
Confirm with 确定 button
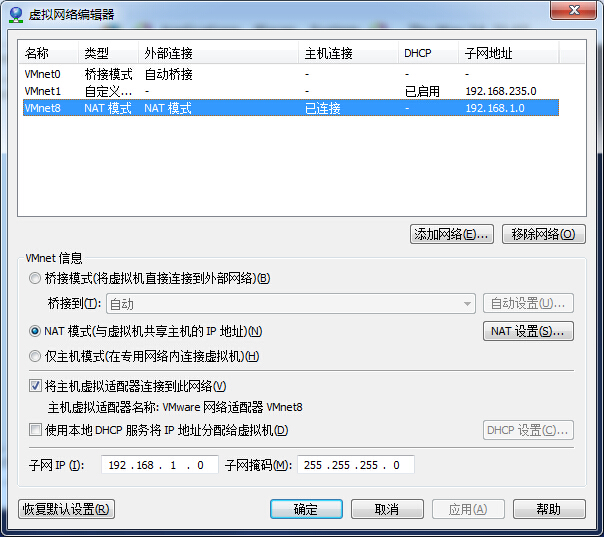click(x=306, y=509)
